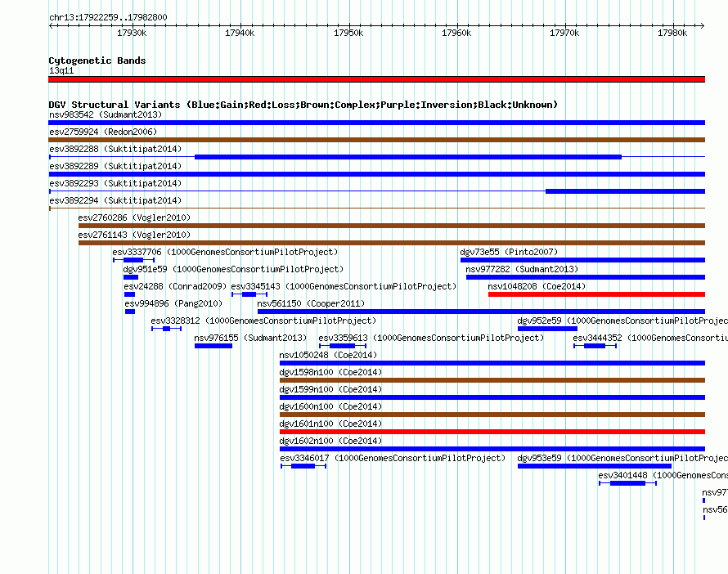This screenshot has width=728, height=574.
Task: Open the esv994896 (Pang2010) label
Action: tap(173, 303)
